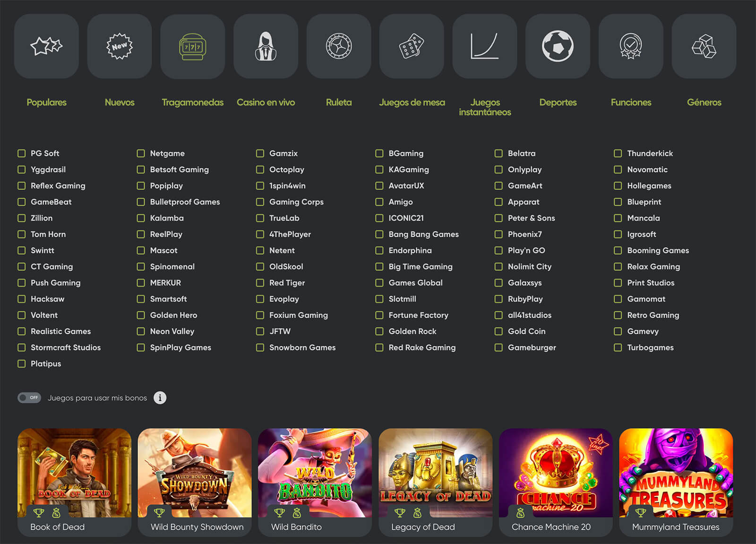The width and height of the screenshot is (756, 544).
Task: Enable the Play'n GO filter checkbox
Action: pos(498,250)
